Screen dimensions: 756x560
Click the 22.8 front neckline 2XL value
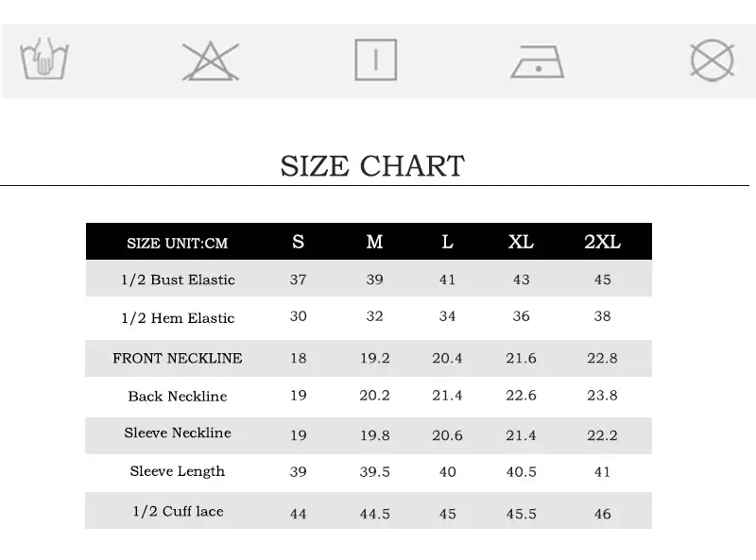click(602, 358)
